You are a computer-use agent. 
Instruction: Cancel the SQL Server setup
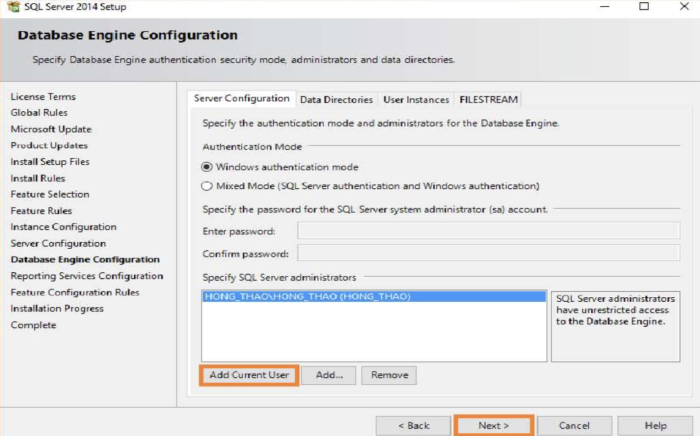(574, 426)
